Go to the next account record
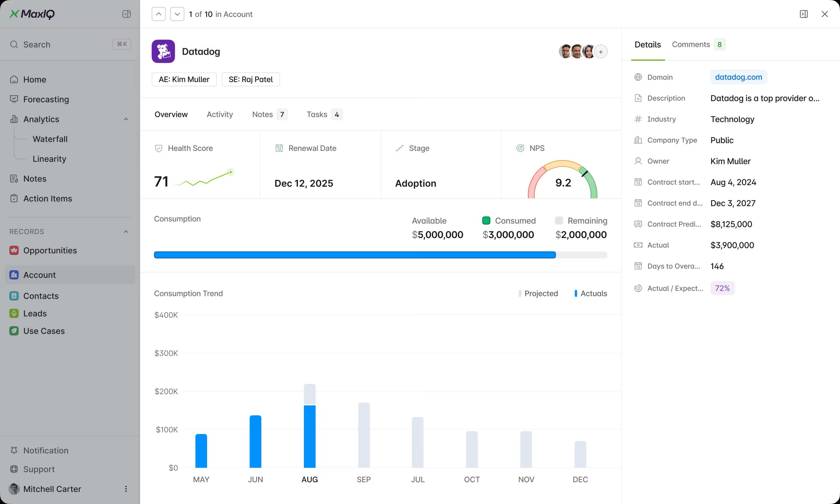The image size is (840, 504). coord(177,14)
